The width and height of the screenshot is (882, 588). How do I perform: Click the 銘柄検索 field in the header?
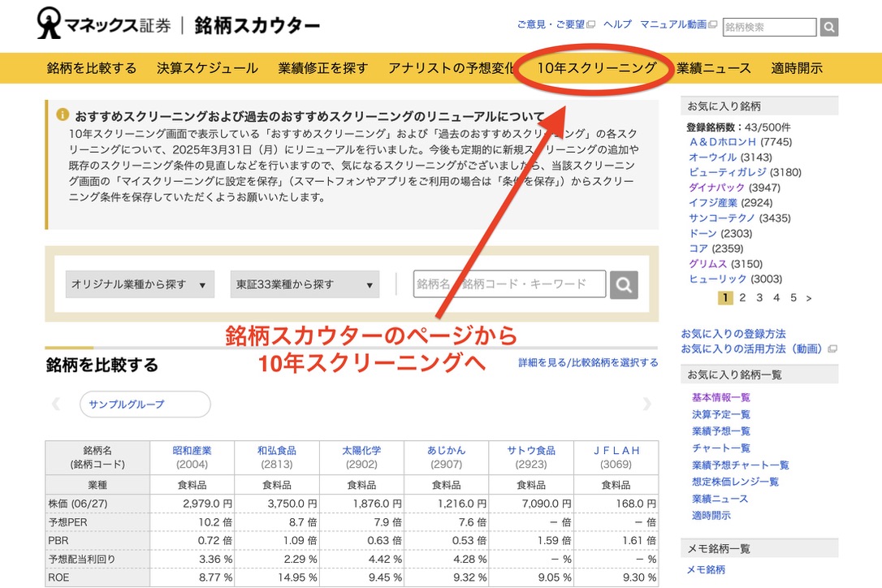769,27
